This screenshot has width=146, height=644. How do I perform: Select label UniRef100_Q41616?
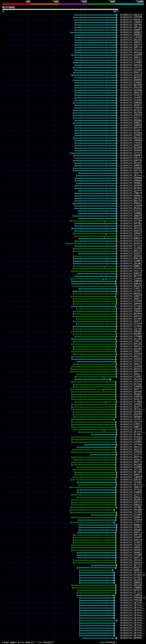click(x=131, y=53)
